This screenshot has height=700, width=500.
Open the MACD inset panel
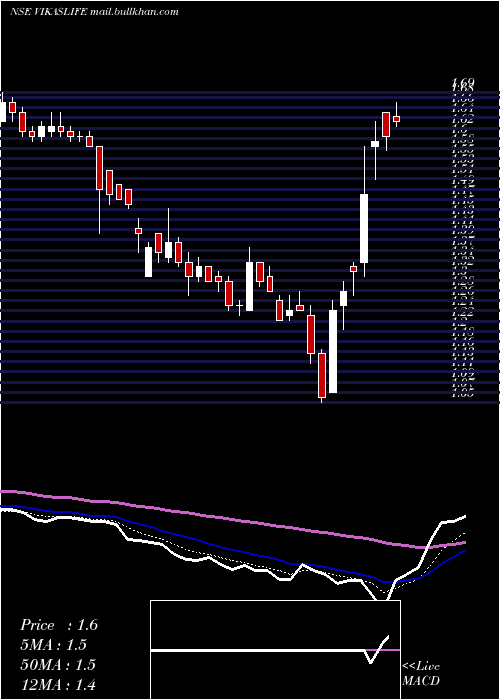[275, 650]
